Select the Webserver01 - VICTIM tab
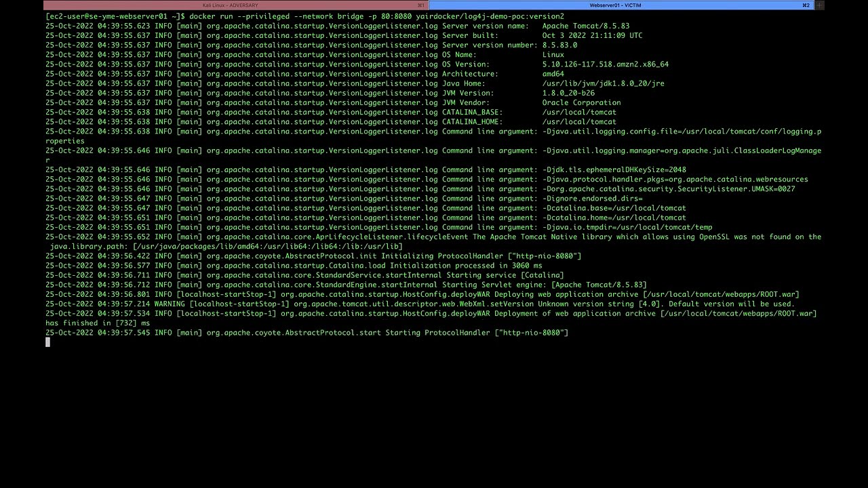The height and width of the screenshot is (488, 868). (615, 5)
